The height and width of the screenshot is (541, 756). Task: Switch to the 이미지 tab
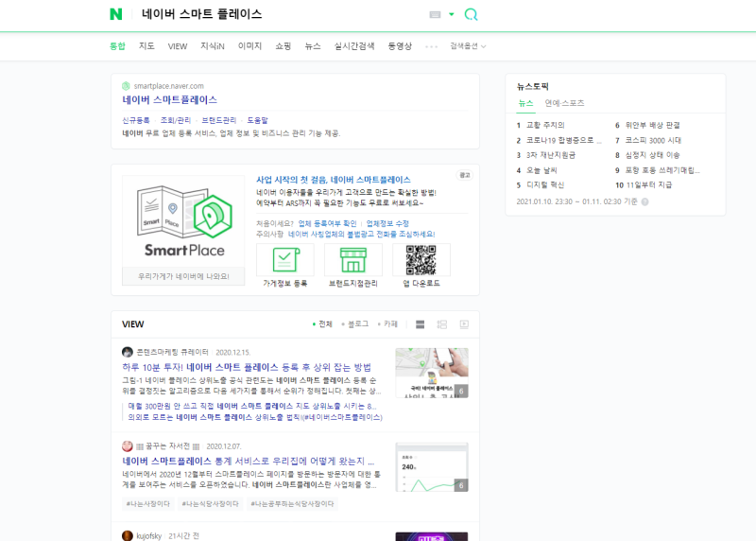point(249,45)
